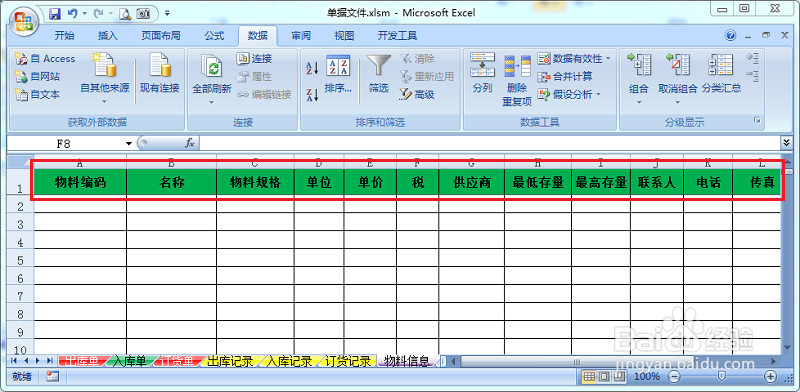The width and height of the screenshot is (800, 392).
Task: Open Excel help question mark
Action: 731,35
